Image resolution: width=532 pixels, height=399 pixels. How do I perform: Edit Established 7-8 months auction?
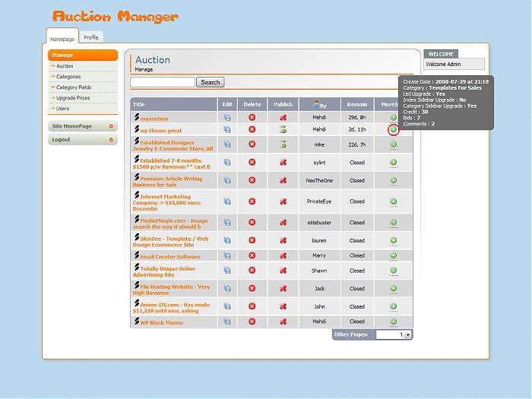227,163
